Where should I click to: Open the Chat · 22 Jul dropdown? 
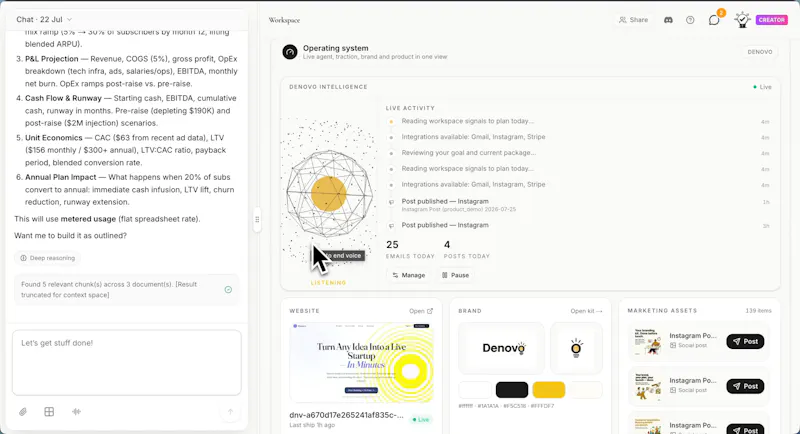point(44,19)
